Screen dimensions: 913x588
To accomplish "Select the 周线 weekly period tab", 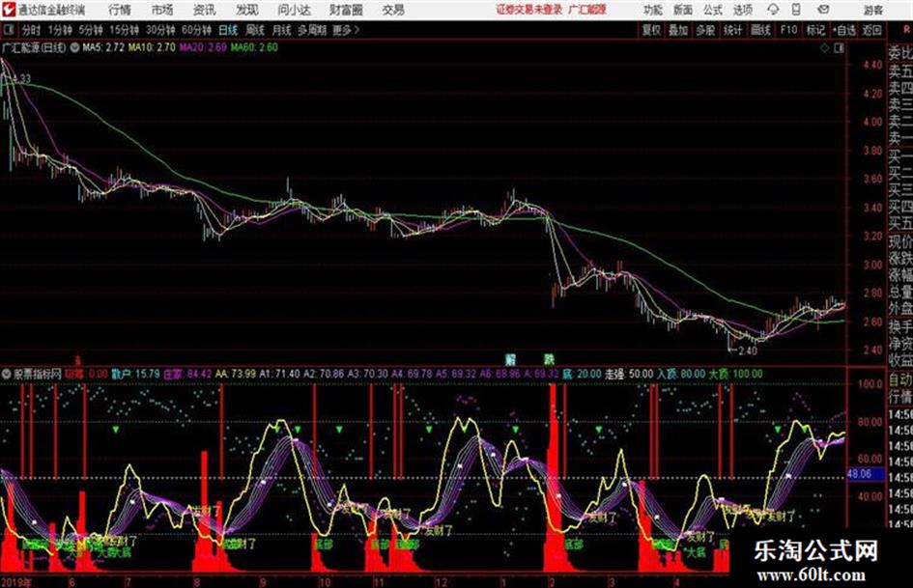I will pyautogui.click(x=255, y=30).
